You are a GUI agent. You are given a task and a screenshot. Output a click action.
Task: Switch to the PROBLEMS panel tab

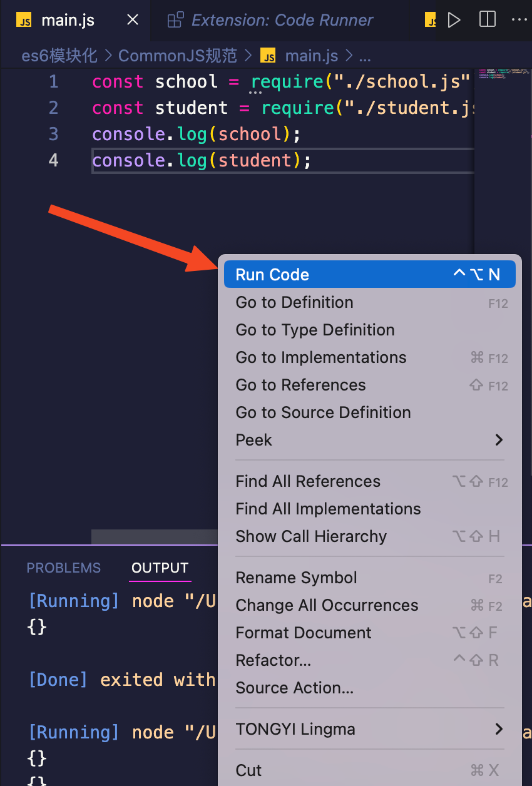click(x=63, y=568)
